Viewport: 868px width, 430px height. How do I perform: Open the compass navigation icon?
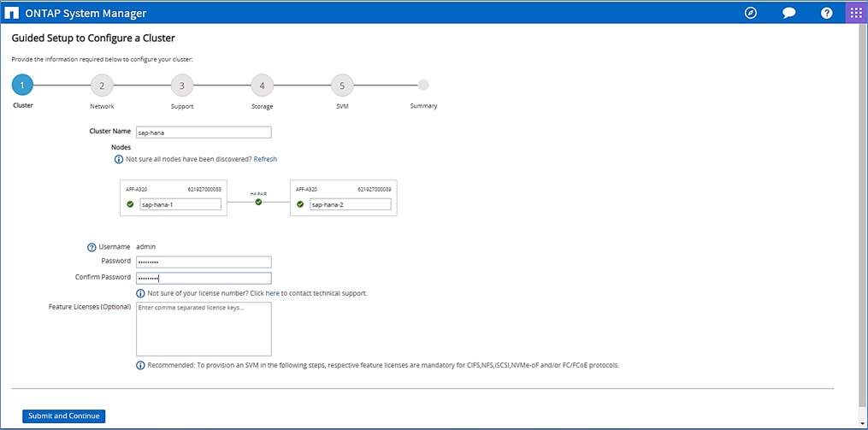coord(751,13)
